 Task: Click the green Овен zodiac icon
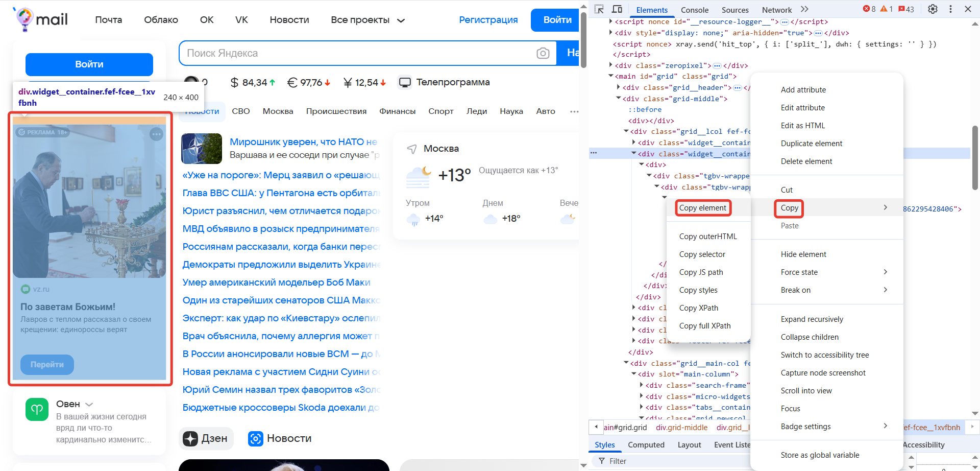(x=37, y=409)
